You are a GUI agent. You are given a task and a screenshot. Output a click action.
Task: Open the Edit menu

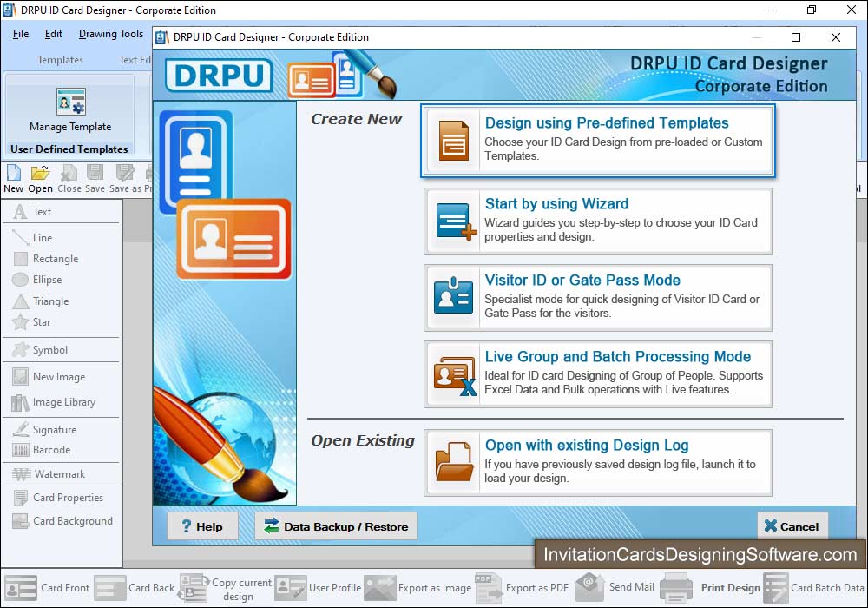tap(54, 34)
